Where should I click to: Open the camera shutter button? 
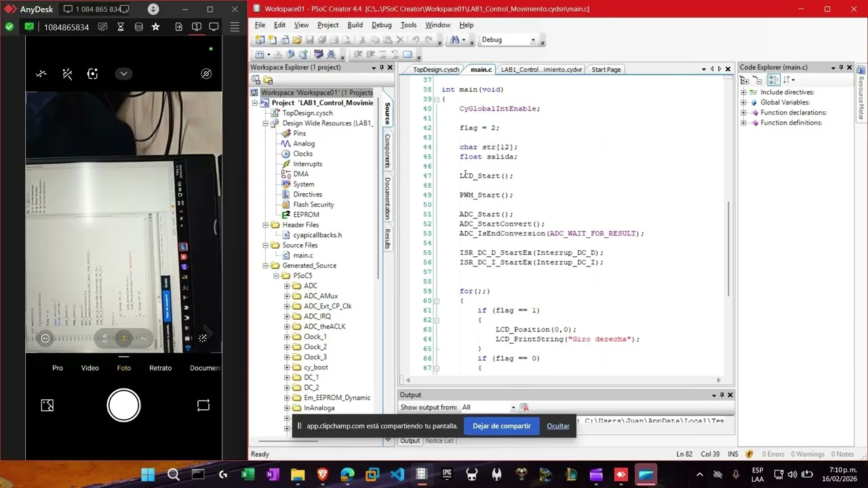tap(123, 405)
